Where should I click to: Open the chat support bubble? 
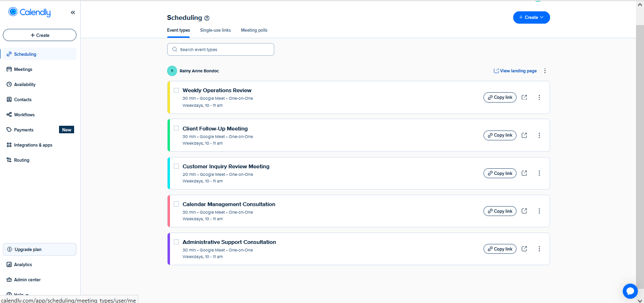tap(630, 291)
